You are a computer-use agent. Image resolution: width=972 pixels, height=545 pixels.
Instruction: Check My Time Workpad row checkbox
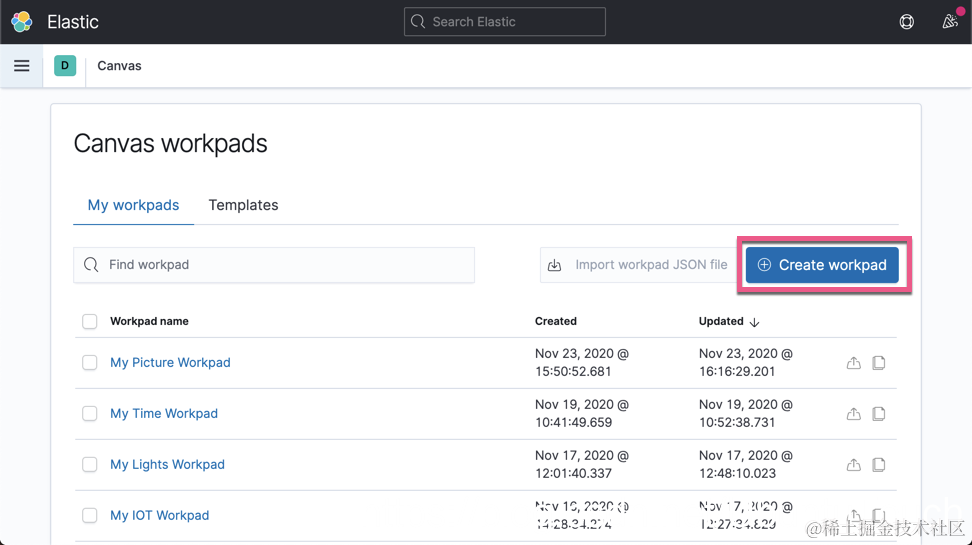[90, 414]
